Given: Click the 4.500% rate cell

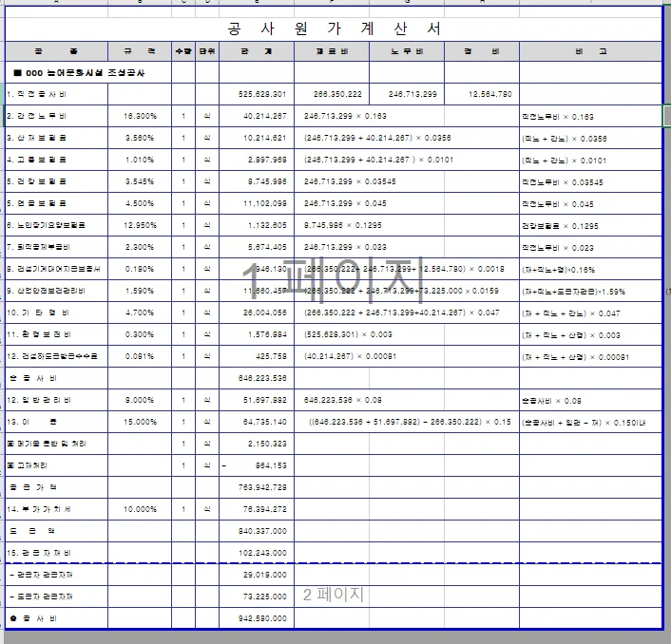Looking at the screenshot, I should click(x=140, y=203).
